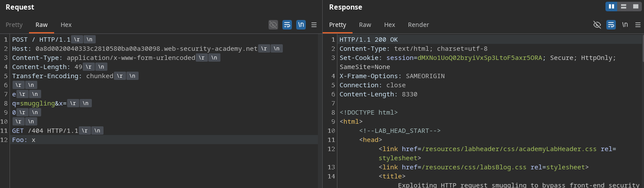
Task: Click the response 'Content-Type: text/html' header
Action: [x=414, y=49]
